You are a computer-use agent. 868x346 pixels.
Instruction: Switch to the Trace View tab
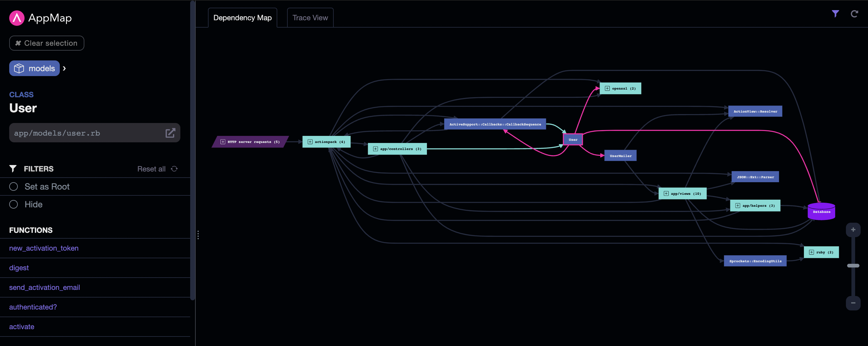click(x=310, y=18)
